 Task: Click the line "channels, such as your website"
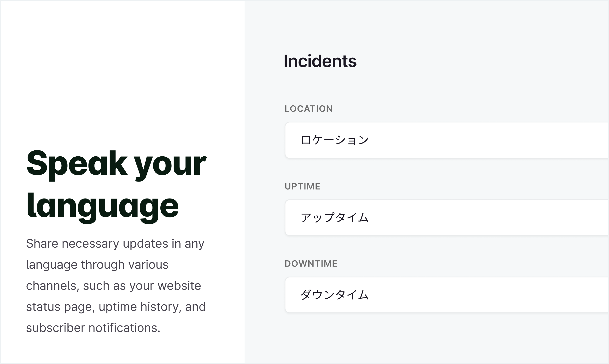click(x=113, y=286)
